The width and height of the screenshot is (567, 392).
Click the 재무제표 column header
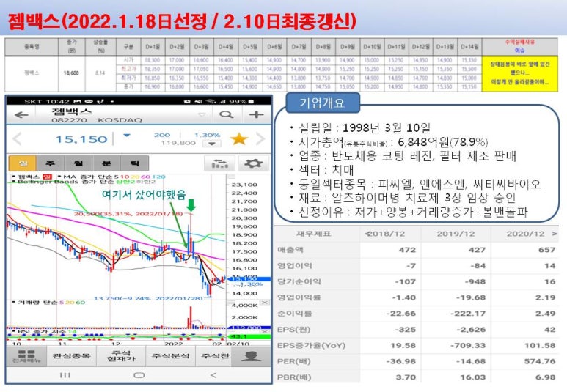point(313,234)
